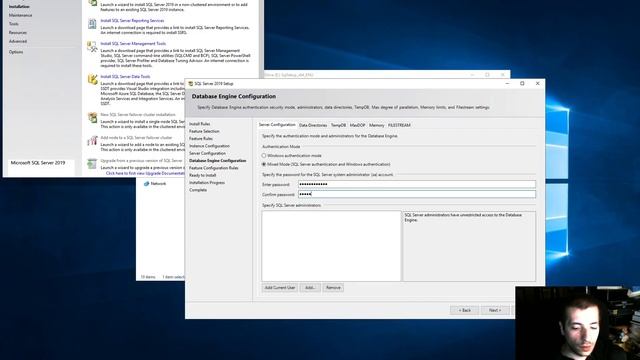Select Ready to Install step

(202, 175)
